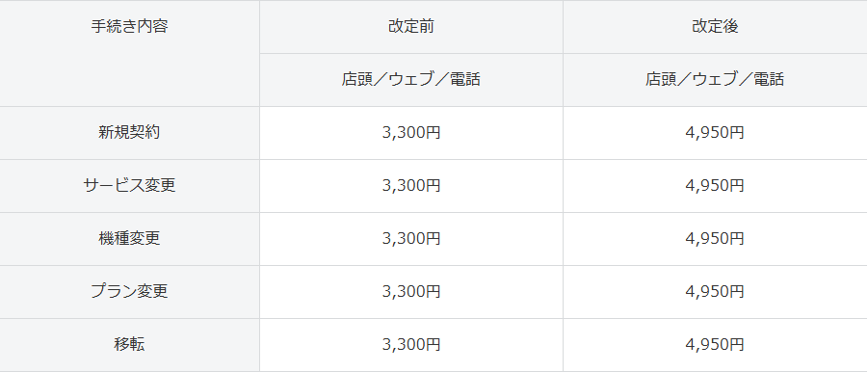868x372 pixels.
Task: Click 店頭／ウェブ／電話 under 改定後
Action: pyautogui.click(x=715, y=80)
